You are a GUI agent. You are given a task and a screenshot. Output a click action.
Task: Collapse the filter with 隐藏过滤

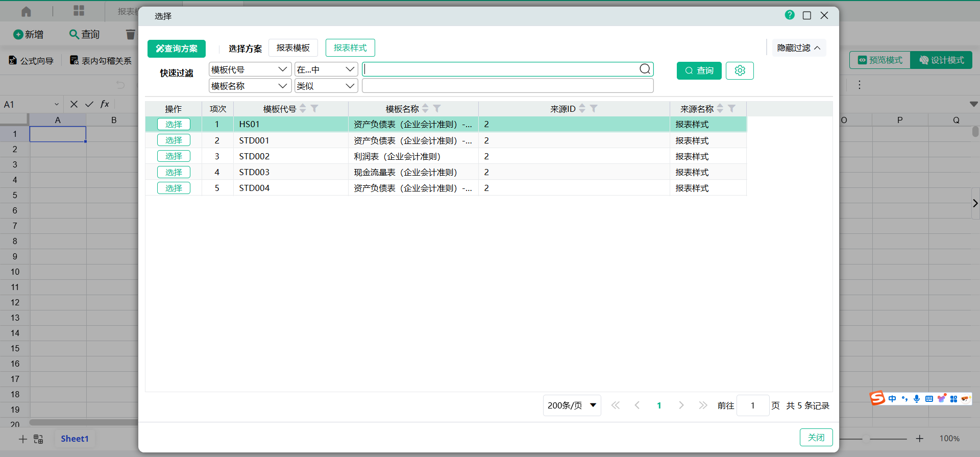point(798,48)
